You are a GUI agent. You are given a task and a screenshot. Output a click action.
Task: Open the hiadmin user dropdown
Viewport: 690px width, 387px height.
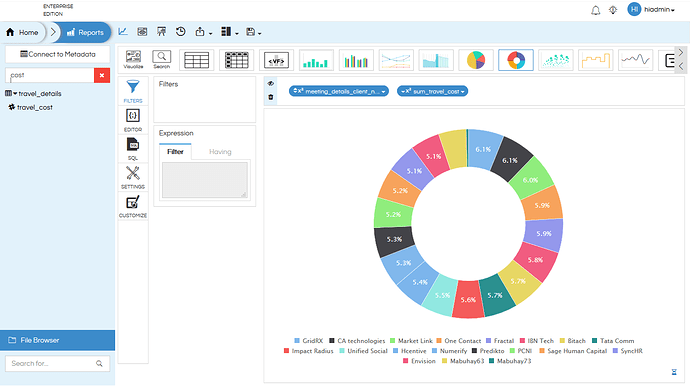pyautogui.click(x=651, y=9)
